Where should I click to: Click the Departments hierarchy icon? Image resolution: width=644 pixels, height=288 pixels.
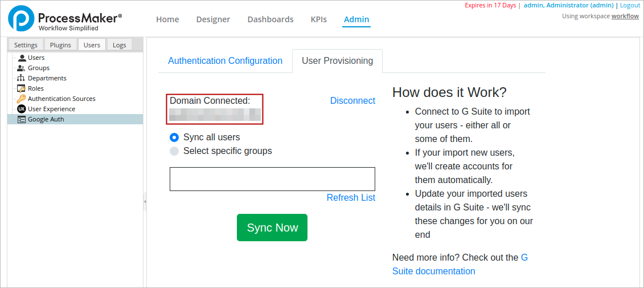pyautogui.click(x=22, y=78)
